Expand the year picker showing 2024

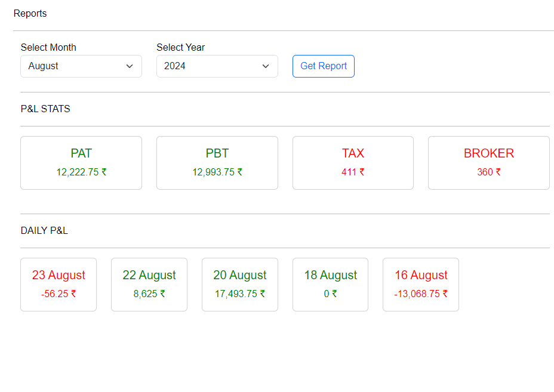pos(217,66)
